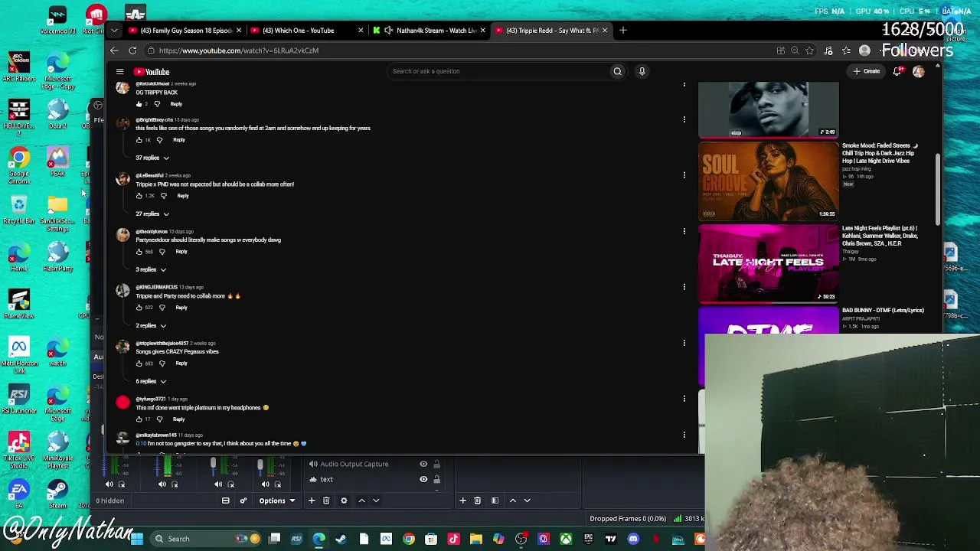This screenshot has width=980, height=551.
Task: Open Recycle Bin on the desktop
Action: pos(19,210)
